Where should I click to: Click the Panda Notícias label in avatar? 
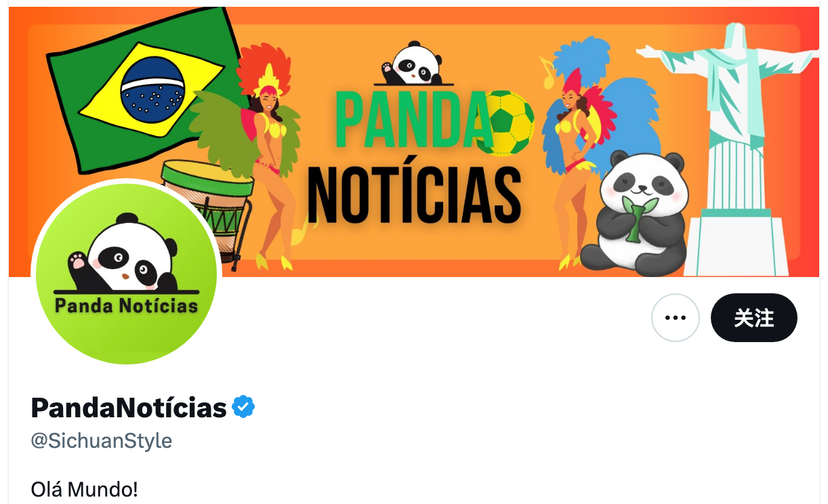pos(126,306)
